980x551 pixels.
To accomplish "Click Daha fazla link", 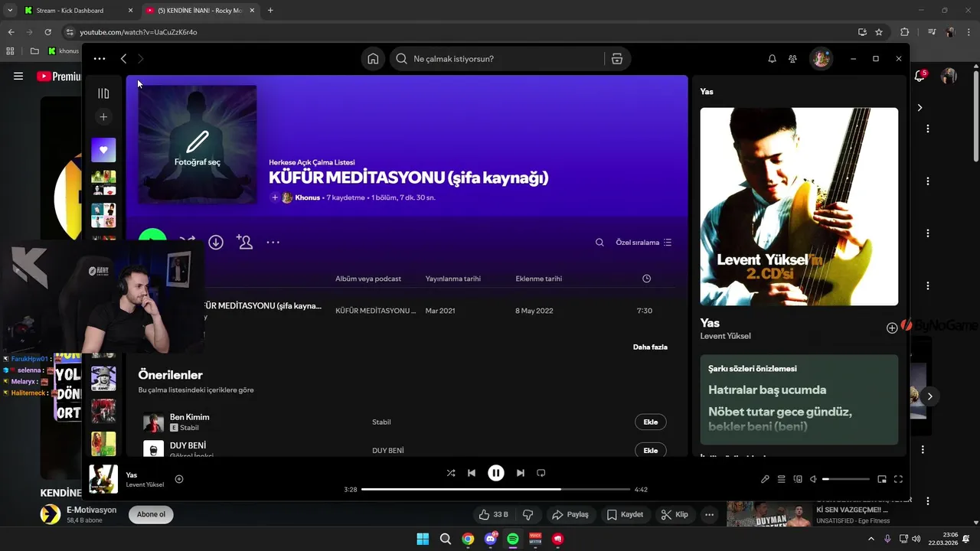I will point(650,347).
